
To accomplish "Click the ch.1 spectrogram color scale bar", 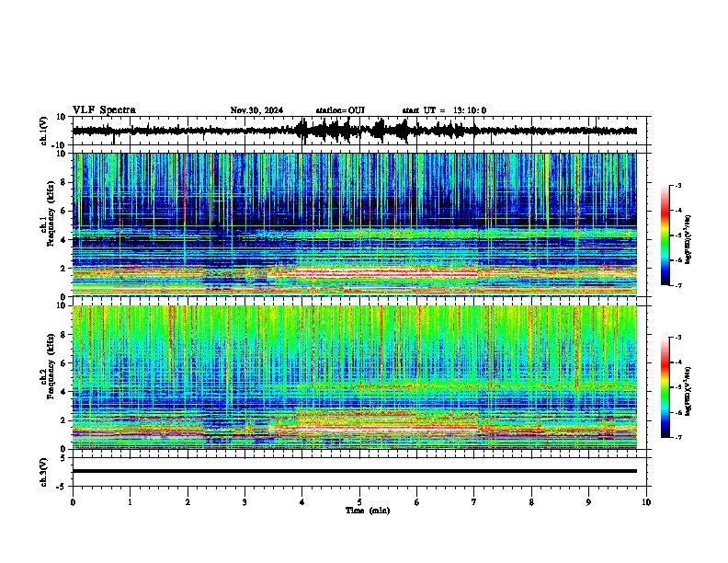I will coord(665,236).
